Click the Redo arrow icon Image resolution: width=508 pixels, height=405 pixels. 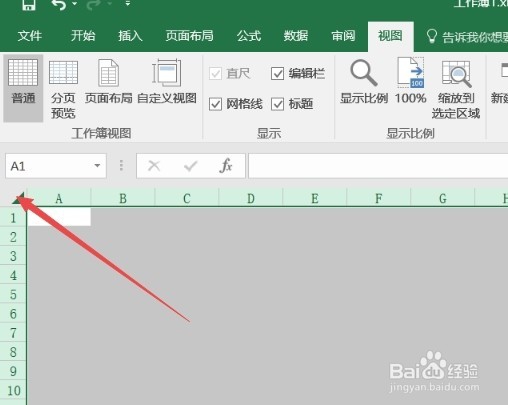[x=94, y=4]
